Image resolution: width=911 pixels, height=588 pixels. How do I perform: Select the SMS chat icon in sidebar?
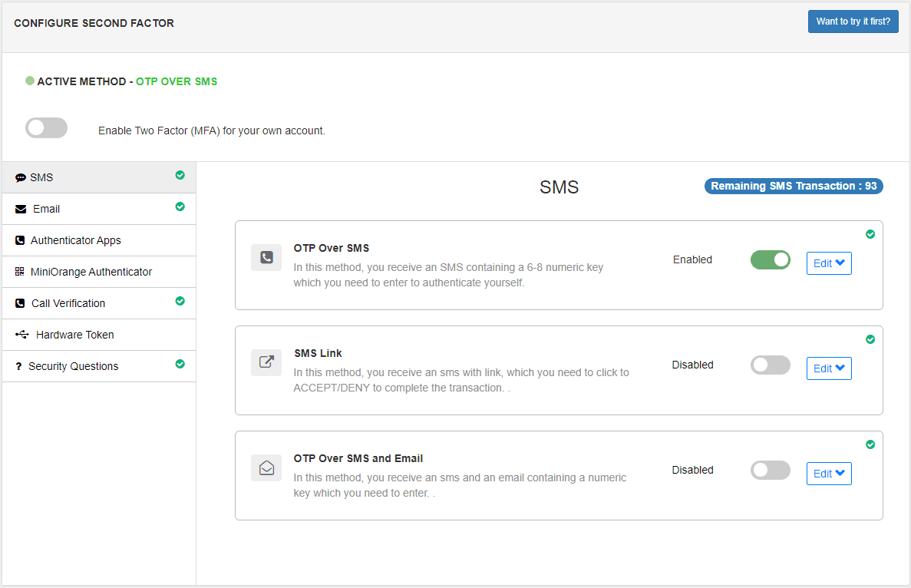coord(20,177)
